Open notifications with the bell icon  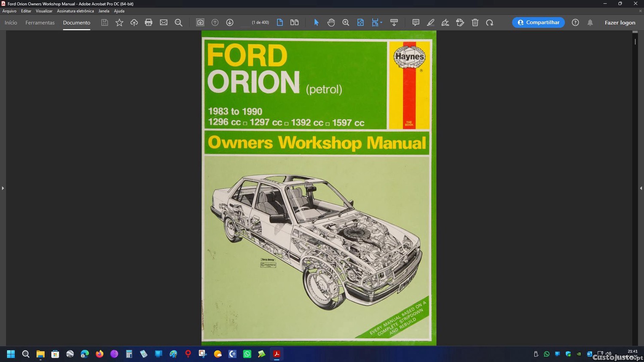tap(590, 22)
